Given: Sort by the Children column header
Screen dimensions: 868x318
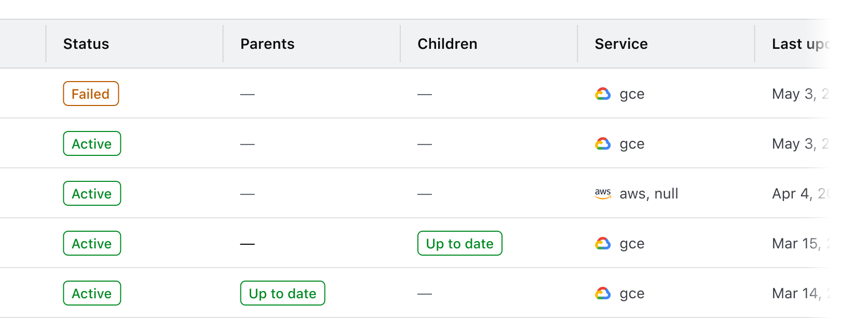Looking at the screenshot, I should pos(447,44).
